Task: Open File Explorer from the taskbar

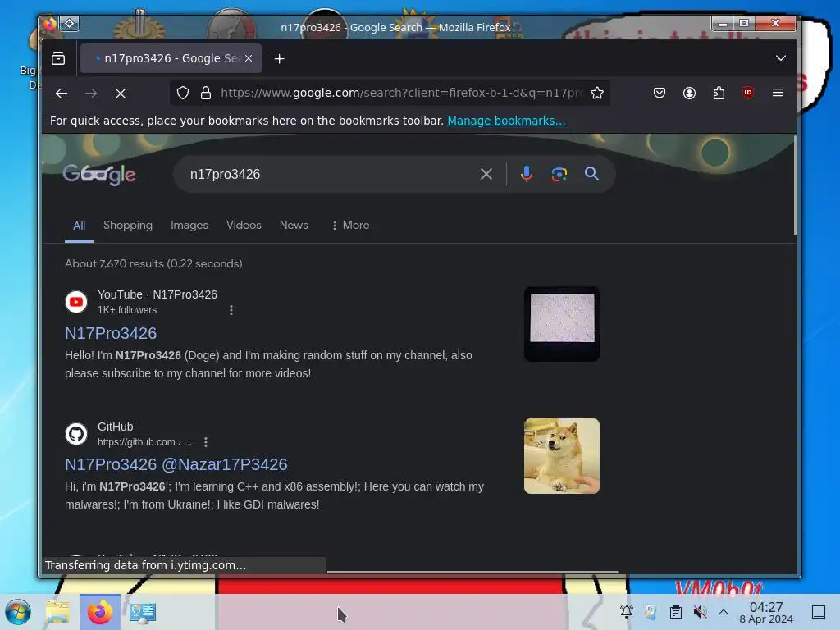Action: [57, 612]
